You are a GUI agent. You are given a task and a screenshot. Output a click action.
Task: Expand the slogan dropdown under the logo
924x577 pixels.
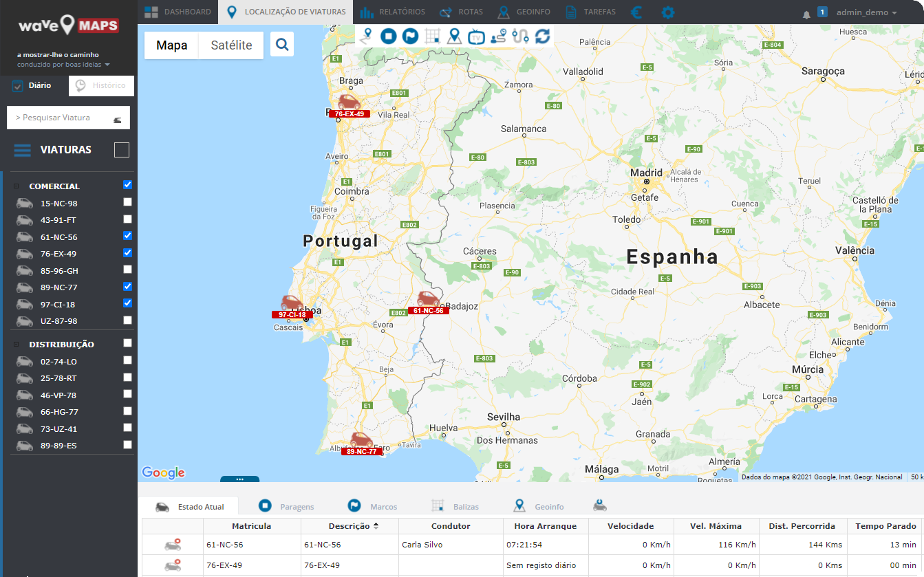point(107,65)
